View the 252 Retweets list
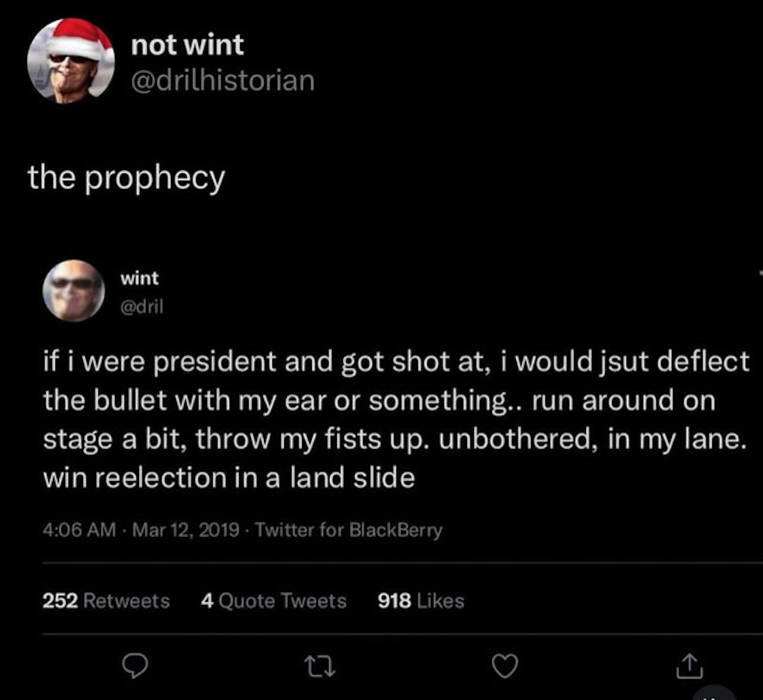The width and height of the screenshot is (763, 700). point(106,601)
